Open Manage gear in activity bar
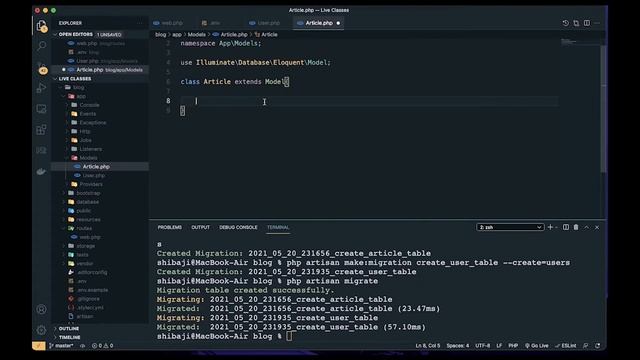Viewport: 640px width, 360px height. tap(41, 329)
